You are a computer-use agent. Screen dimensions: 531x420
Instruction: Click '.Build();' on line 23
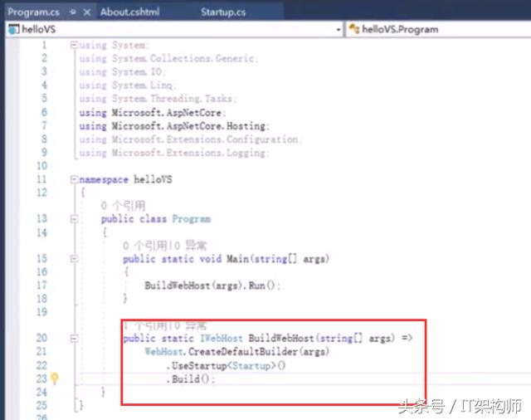(191, 379)
